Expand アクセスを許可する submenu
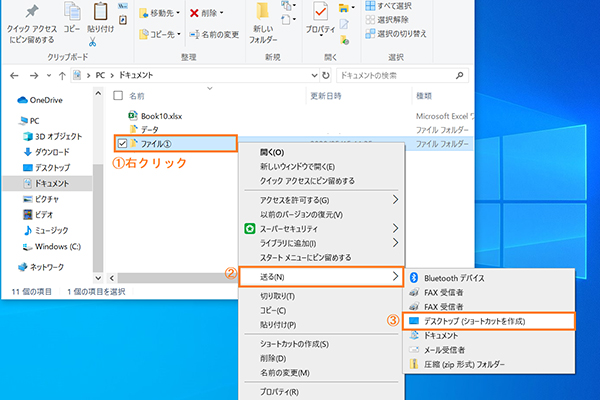The image size is (600, 400). coord(395,199)
